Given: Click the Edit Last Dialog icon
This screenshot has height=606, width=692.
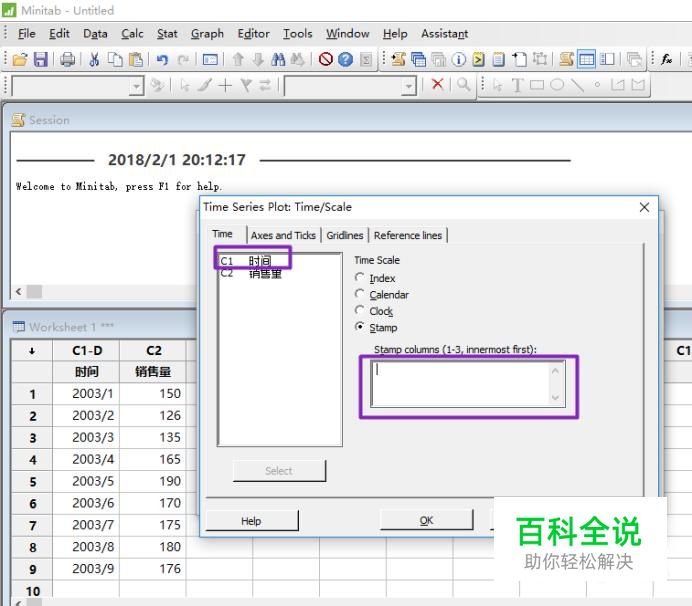Looking at the screenshot, I should pyautogui.click(x=210, y=59).
